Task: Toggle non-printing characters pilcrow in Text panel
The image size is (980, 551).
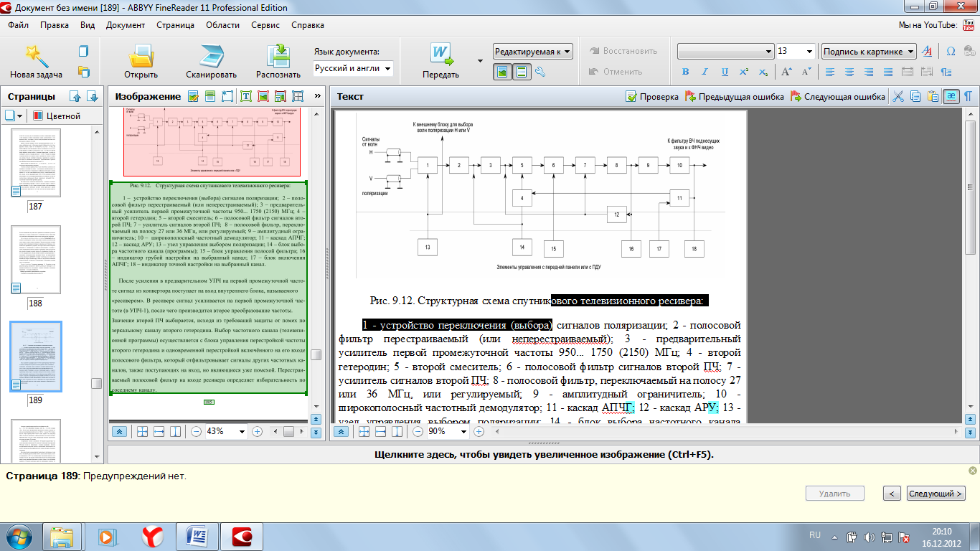Action: (968, 96)
